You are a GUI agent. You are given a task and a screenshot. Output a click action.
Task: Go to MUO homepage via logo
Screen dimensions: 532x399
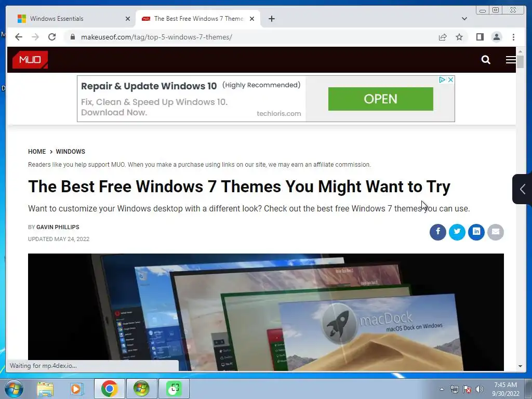30,60
